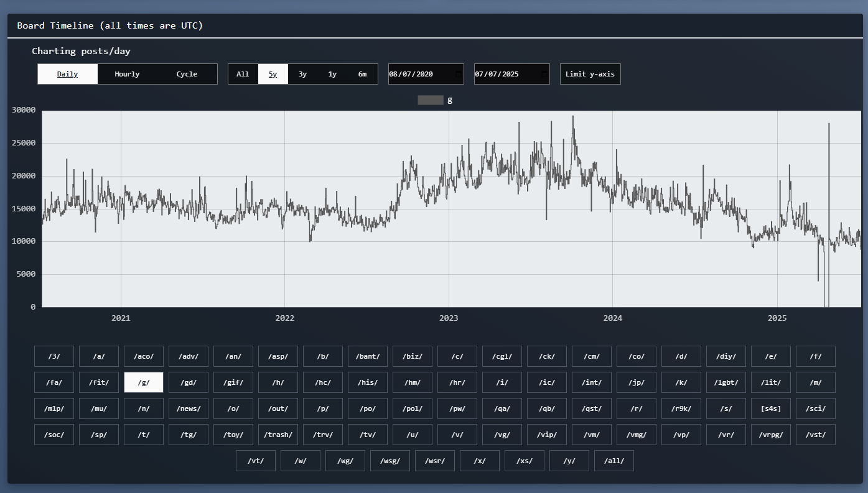Select the /lit/ board button

771,382
